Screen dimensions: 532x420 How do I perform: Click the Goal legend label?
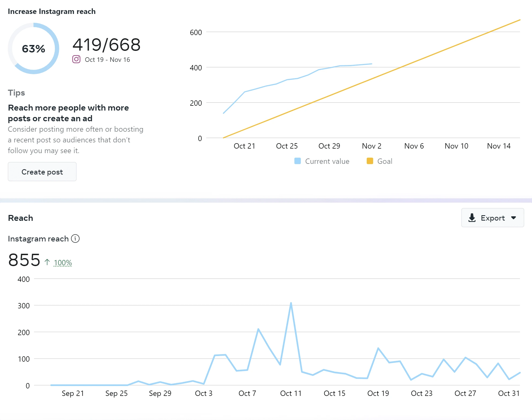point(385,161)
